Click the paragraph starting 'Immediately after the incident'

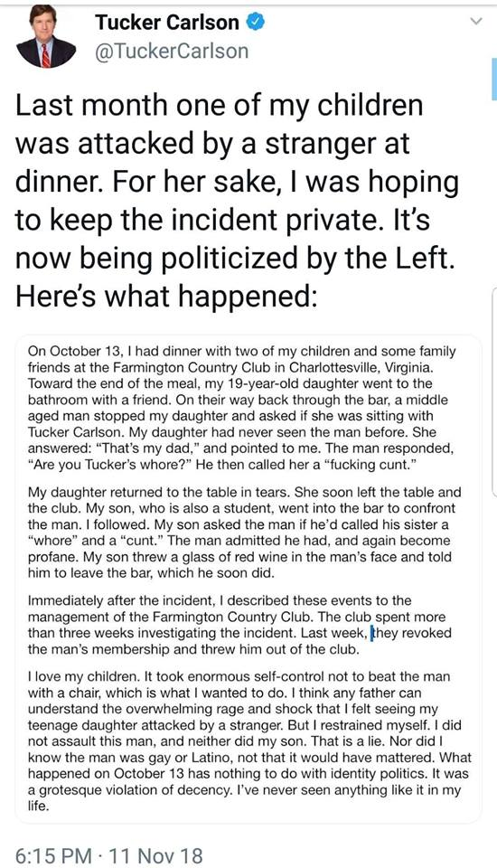coord(239,625)
